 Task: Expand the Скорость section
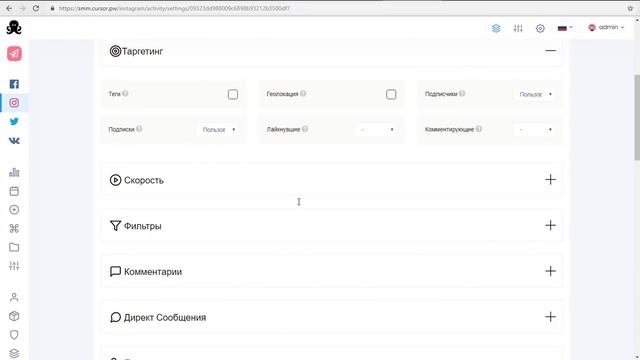pyautogui.click(x=551, y=180)
